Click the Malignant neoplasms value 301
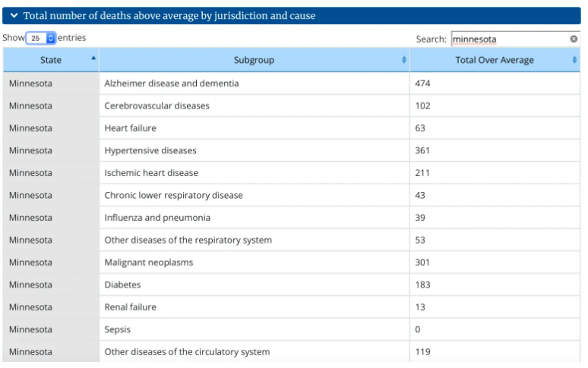 tap(422, 263)
